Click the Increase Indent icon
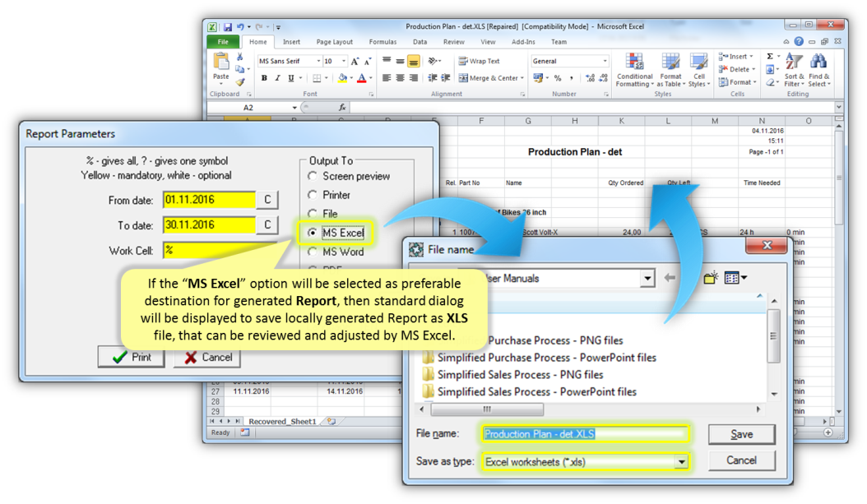 (x=446, y=78)
